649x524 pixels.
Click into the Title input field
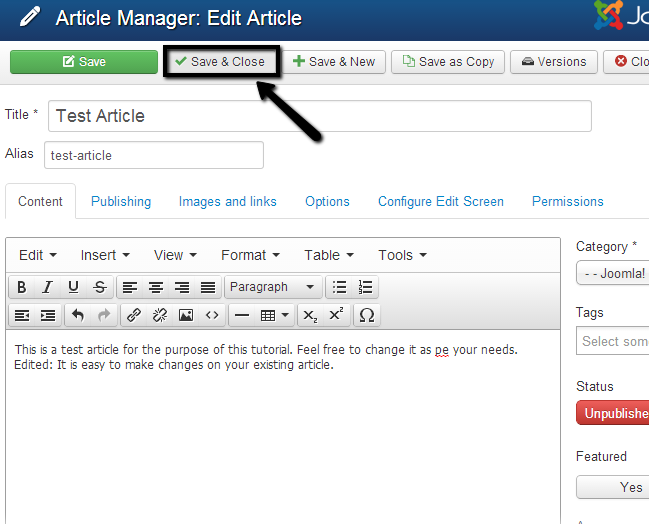[x=320, y=116]
